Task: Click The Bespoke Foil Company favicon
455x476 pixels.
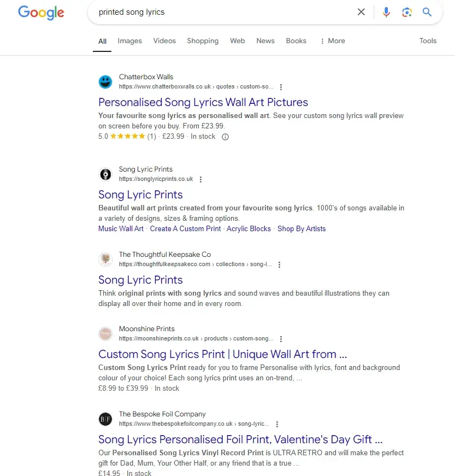Action: pyautogui.click(x=105, y=419)
